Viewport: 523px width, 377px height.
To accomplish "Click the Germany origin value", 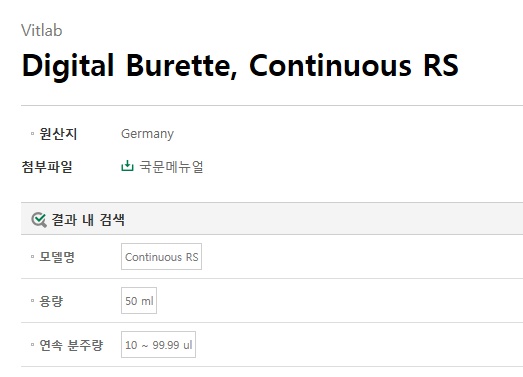I will point(147,134).
